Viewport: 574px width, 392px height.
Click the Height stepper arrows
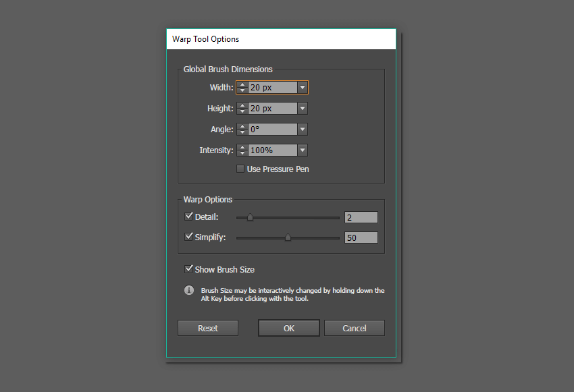click(242, 108)
